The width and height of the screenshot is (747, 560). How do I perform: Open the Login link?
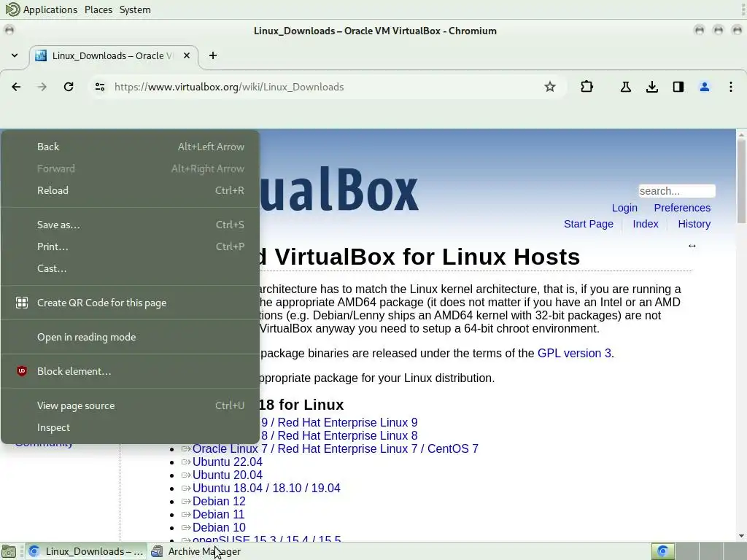click(x=624, y=208)
